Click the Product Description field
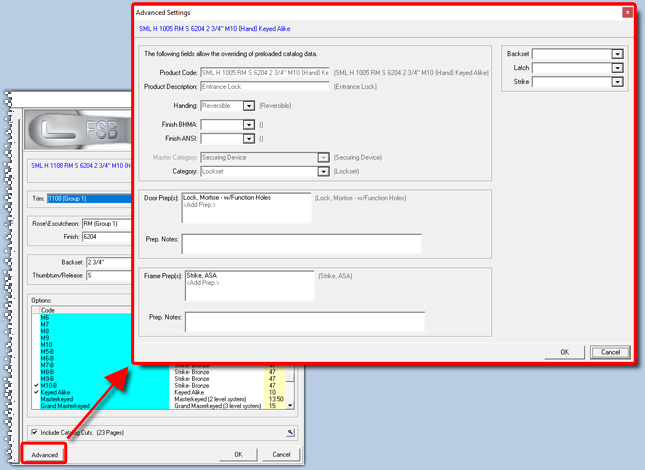This screenshot has width=645, height=470. [264, 87]
